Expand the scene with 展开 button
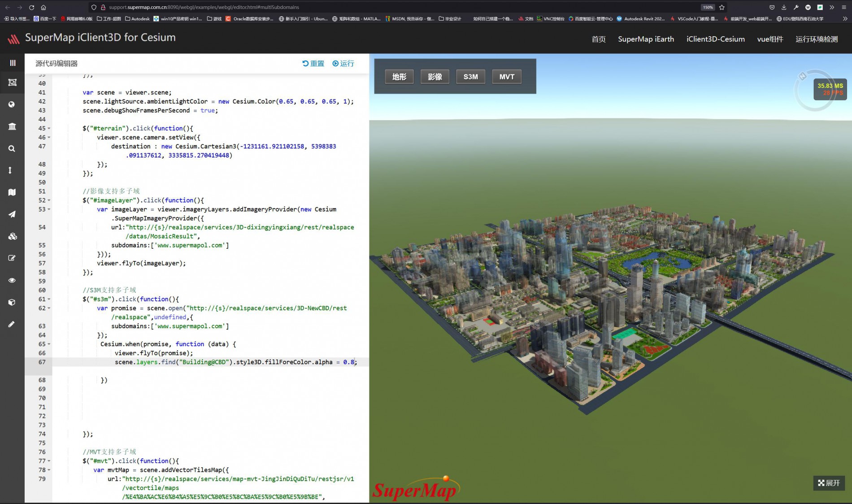Screen dimensions: 852x504 [x=829, y=483]
